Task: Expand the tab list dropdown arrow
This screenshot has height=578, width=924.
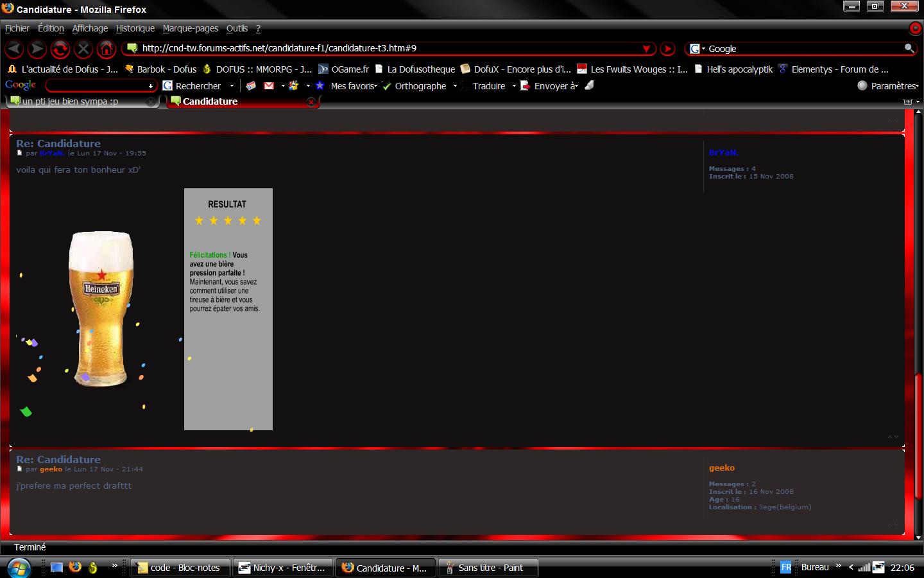Action: pyautogui.click(x=918, y=101)
